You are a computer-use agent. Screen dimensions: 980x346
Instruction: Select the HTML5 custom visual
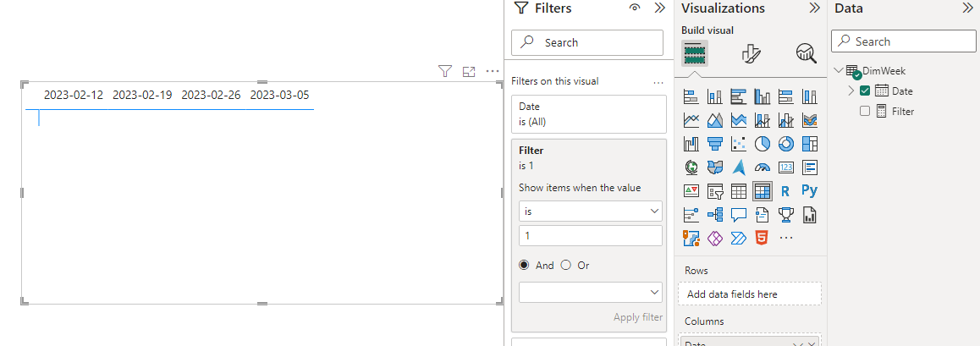coord(762,238)
